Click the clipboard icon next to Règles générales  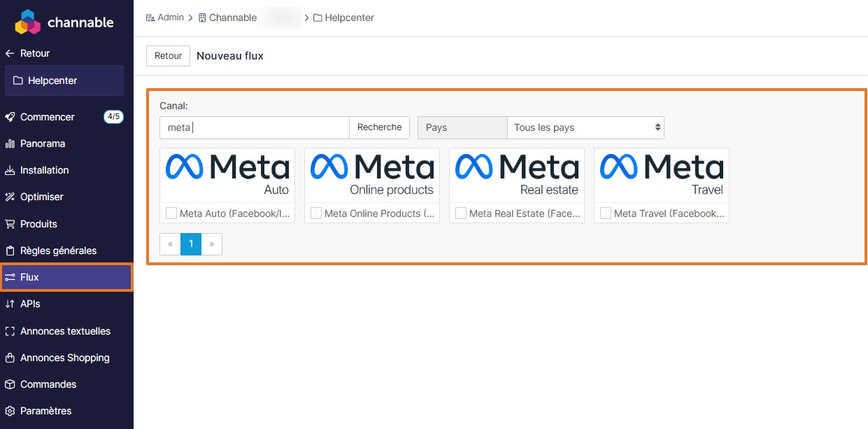[10, 251]
